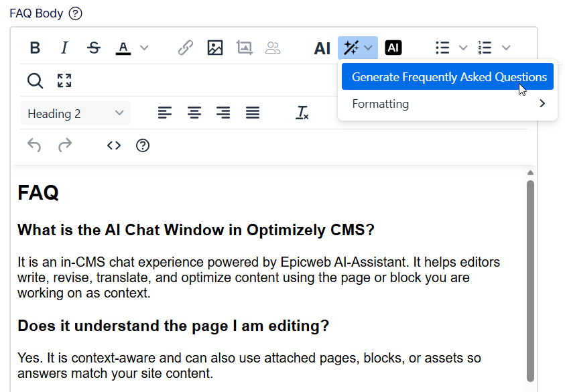The height and width of the screenshot is (392, 565).
Task: Toggle fullscreen editor mode
Action: (x=64, y=80)
